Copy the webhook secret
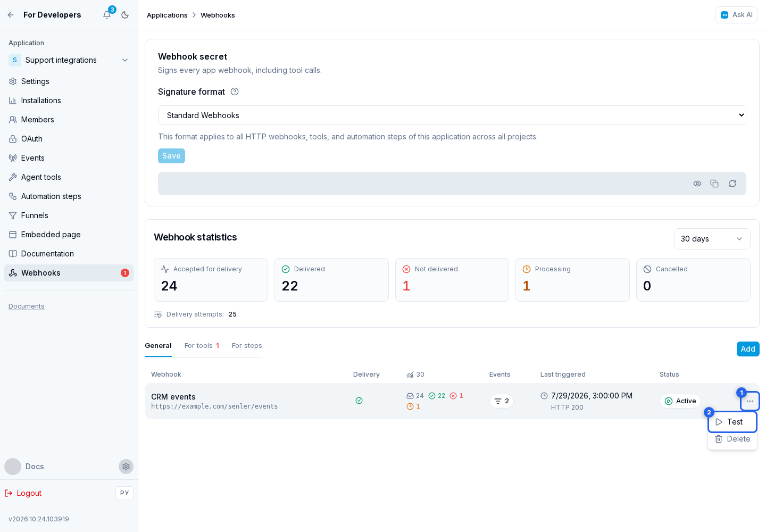The height and width of the screenshot is (532, 766). click(714, 184)
